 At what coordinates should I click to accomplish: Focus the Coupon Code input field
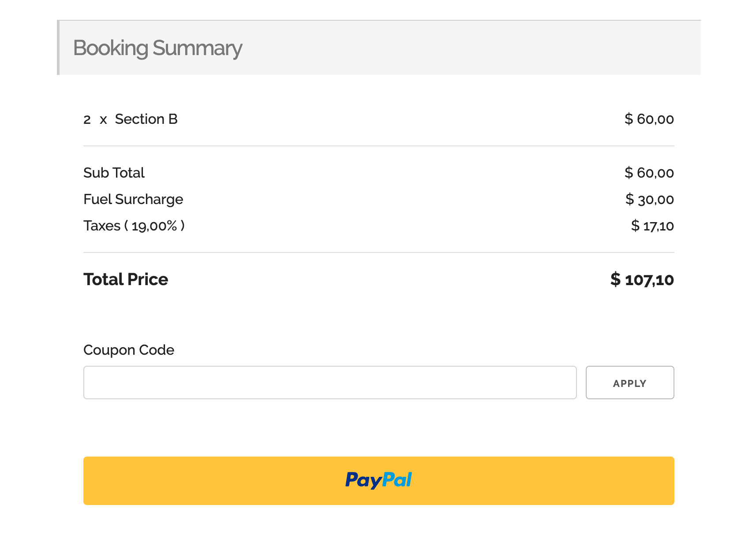pos(329,383)
